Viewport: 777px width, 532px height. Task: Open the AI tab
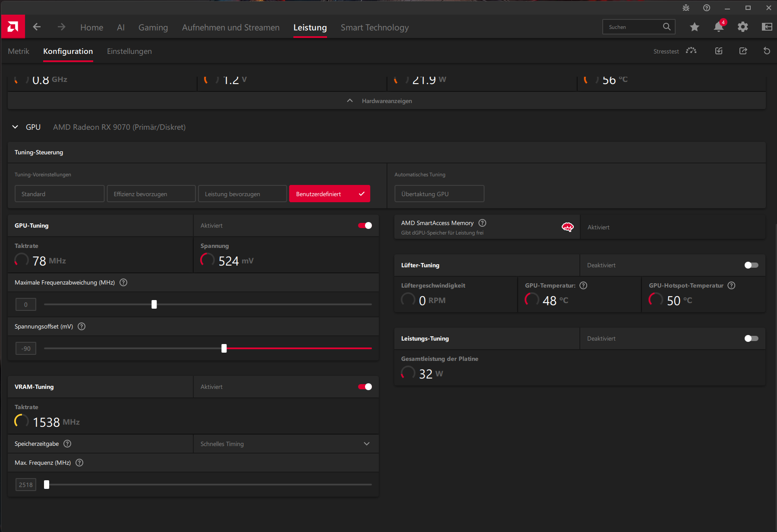point(121,27)
